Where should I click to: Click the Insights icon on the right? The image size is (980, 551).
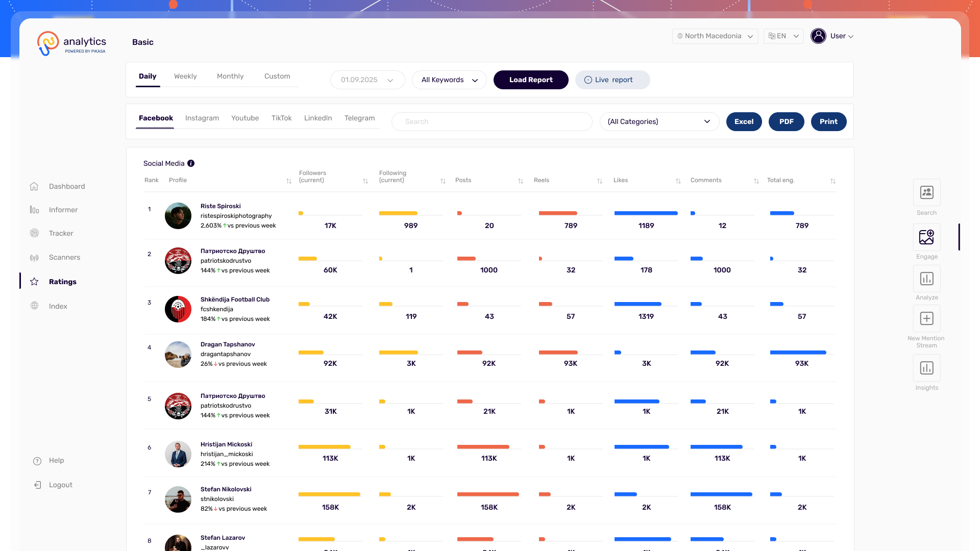tap(926, 368)
